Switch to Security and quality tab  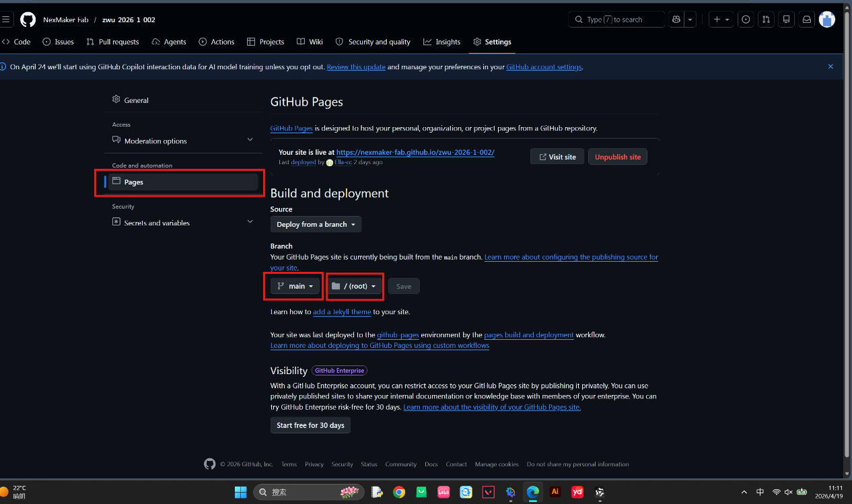coord(373,42)
